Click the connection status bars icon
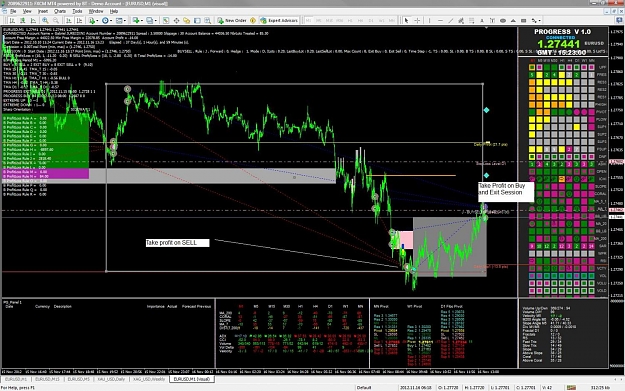This screenshot has width=625, height=391. (571, 387)
